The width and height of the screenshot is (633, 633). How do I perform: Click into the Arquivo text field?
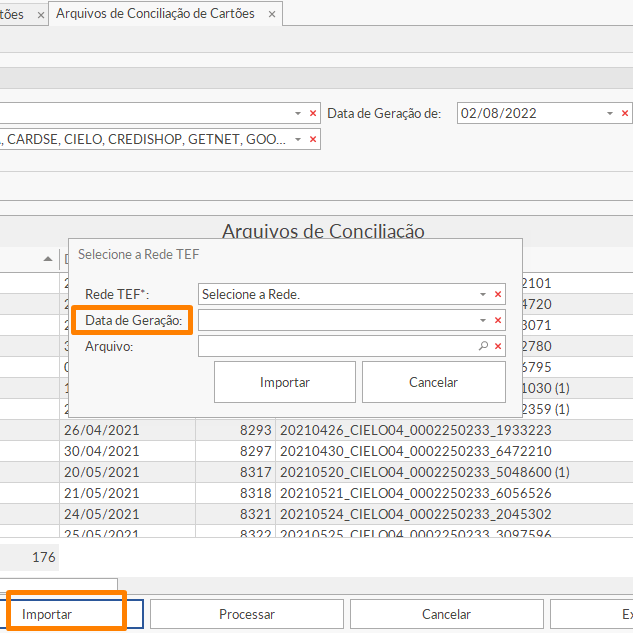pyautogui.click(x=337, y=346)
